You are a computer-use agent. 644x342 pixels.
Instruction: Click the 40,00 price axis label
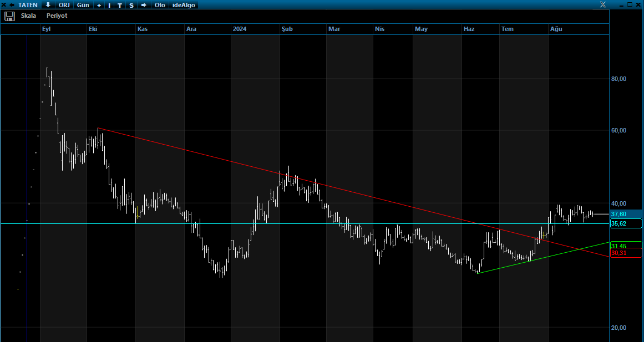click(618, 203)
